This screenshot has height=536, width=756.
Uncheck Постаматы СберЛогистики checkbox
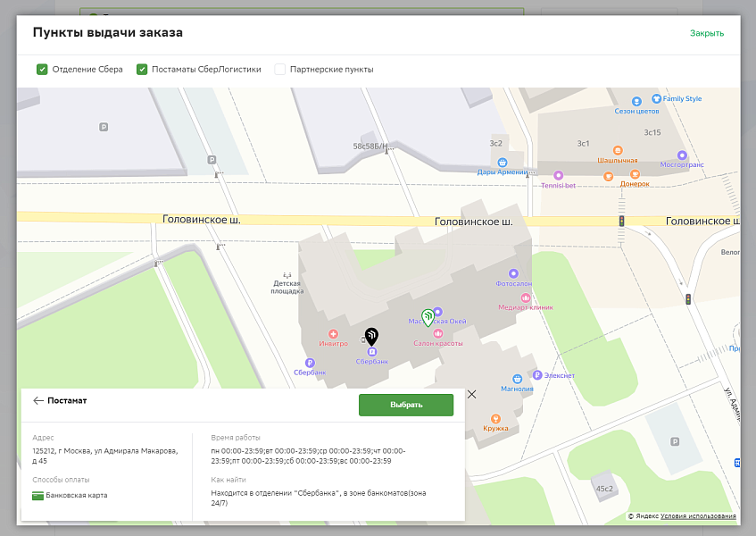click(142, 69)
